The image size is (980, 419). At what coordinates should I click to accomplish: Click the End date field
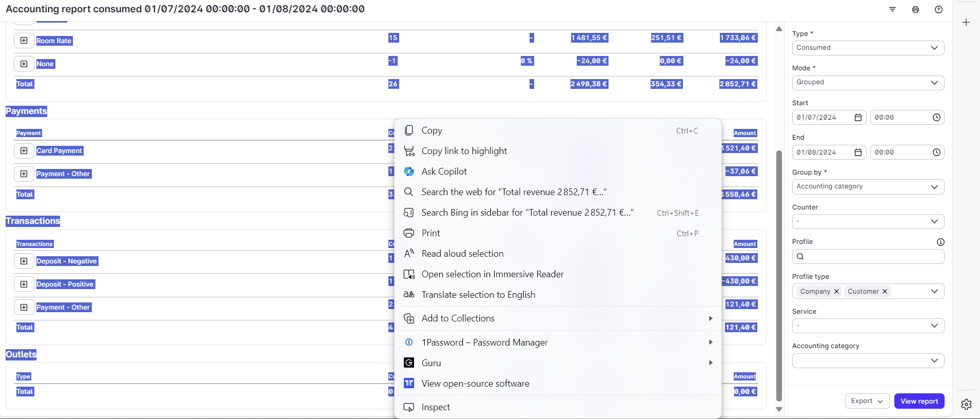pyautogui.click(x=829, y=153)
